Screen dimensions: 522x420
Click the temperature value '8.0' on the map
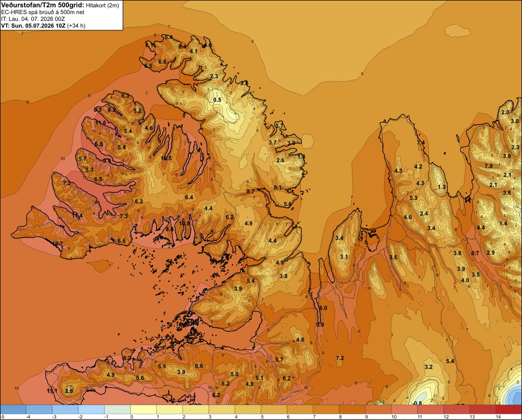click(x=323, y=308)
